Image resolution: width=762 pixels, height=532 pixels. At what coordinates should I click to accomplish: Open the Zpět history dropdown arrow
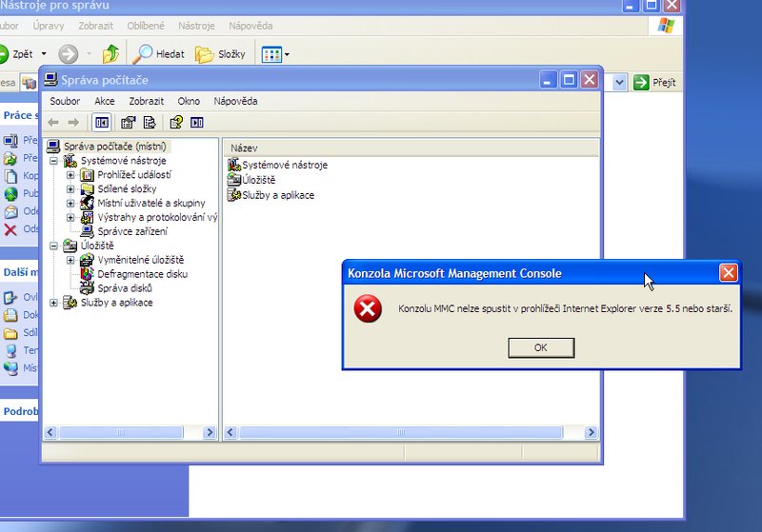pyautogui.click(x=44, y=54)
